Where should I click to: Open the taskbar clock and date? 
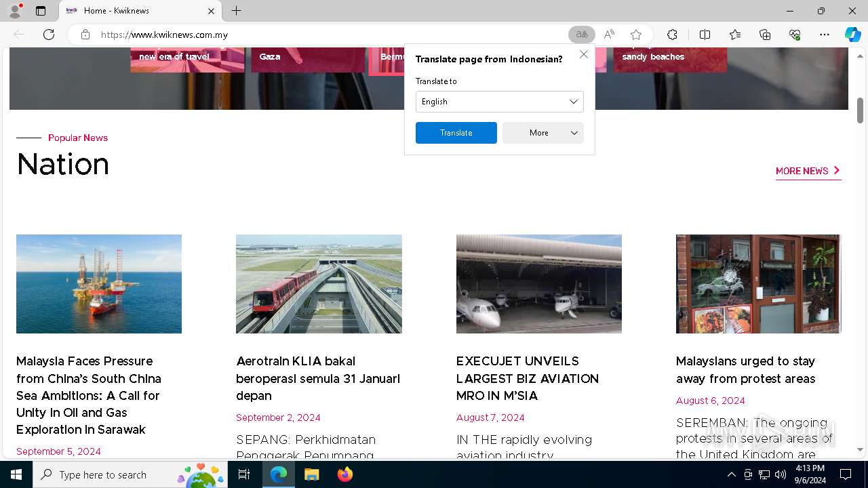810,474
